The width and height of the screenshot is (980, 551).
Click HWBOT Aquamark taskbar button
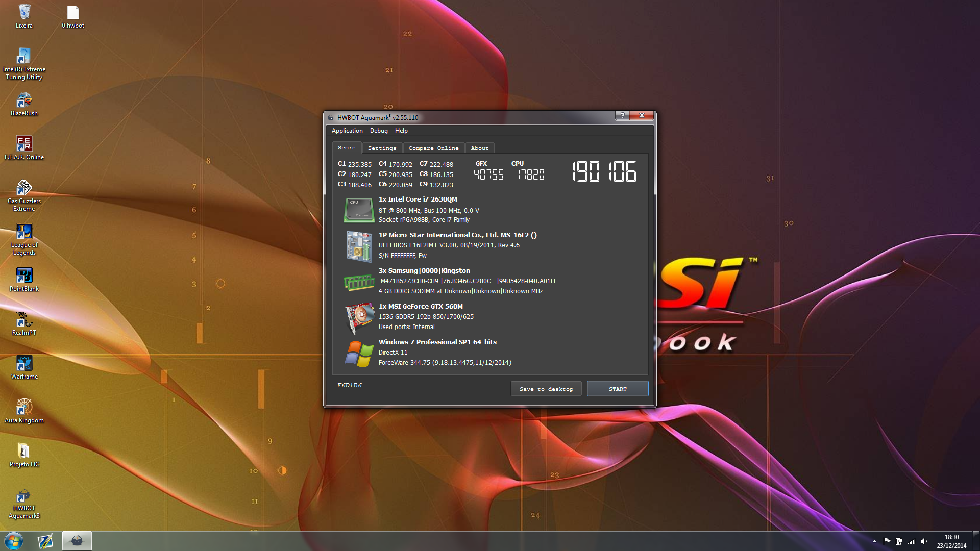click(x=77, y=541)
